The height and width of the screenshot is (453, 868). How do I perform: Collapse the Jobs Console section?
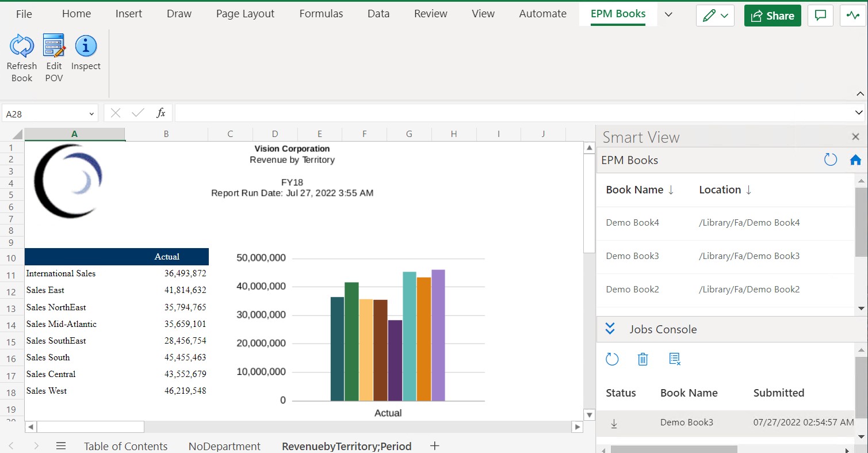tap(610, 329)
